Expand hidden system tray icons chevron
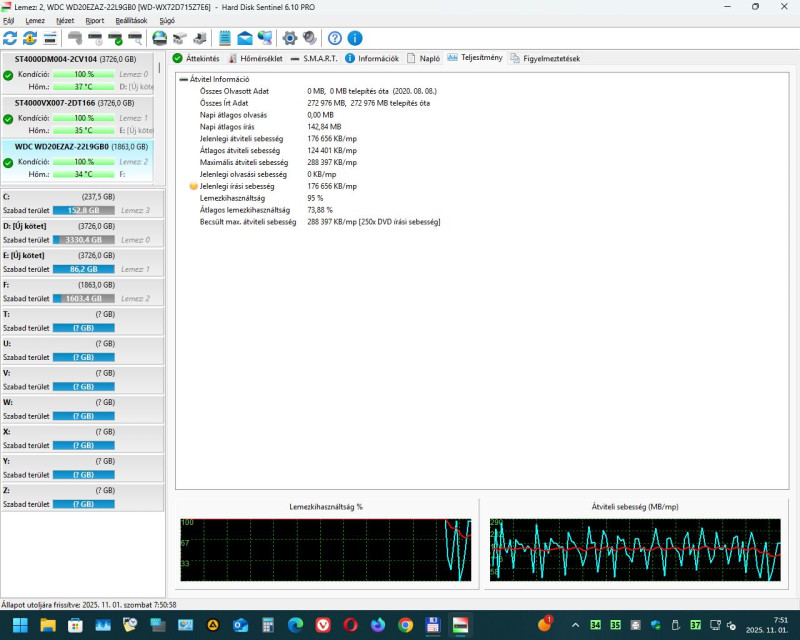This screenshot has height=640, width=800. tap(574, 625)
